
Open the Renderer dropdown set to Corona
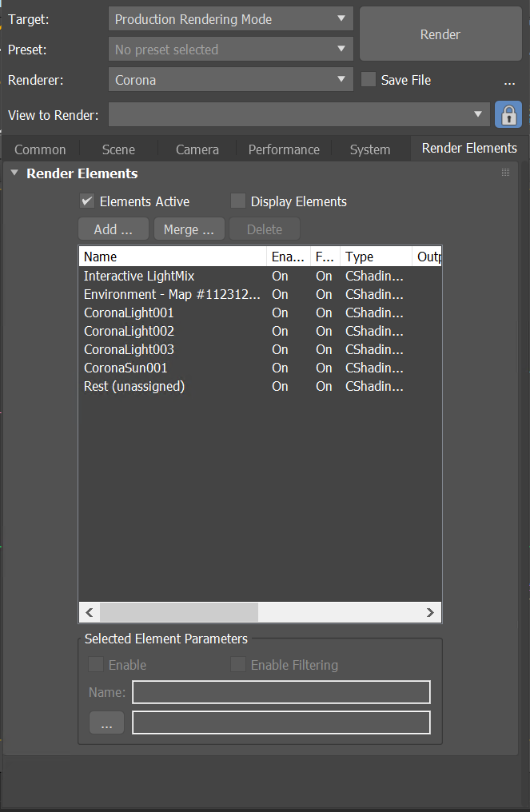click(230, 80)
